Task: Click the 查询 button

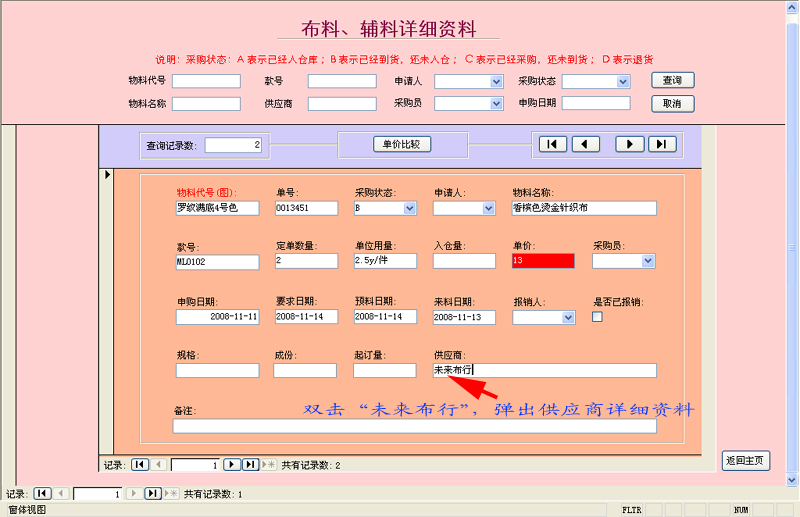Action: point(672,80)
